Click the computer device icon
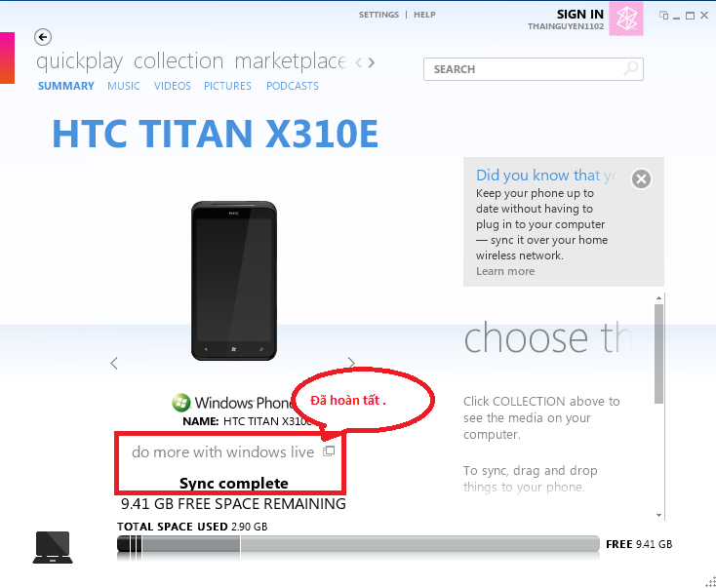716x588 pixels. (53, 547)
